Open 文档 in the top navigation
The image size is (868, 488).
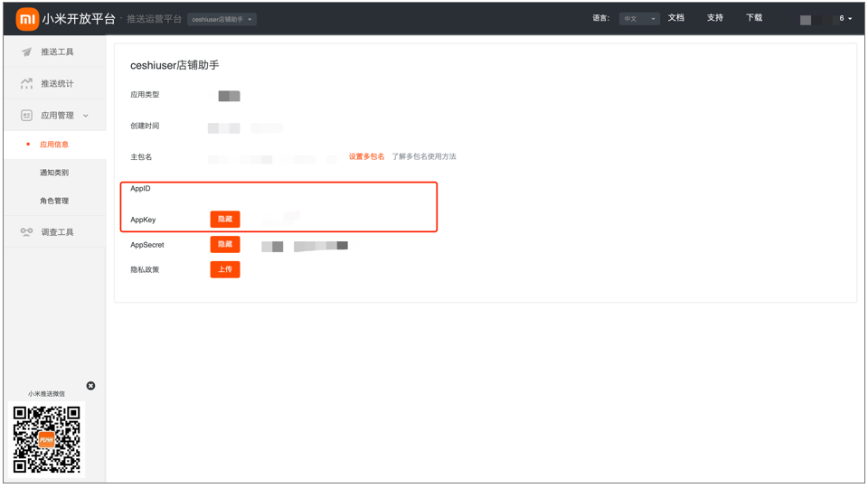675,18
